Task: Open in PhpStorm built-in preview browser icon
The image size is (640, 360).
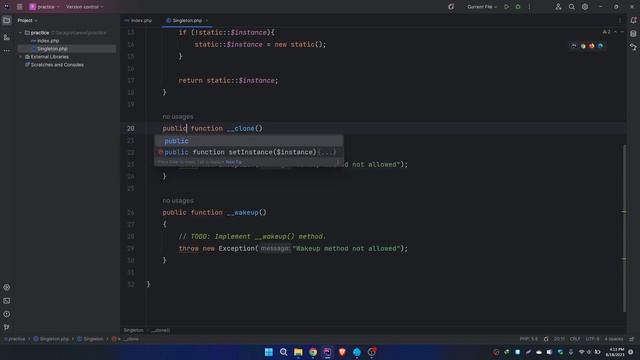Action: [x=573, y=46]
